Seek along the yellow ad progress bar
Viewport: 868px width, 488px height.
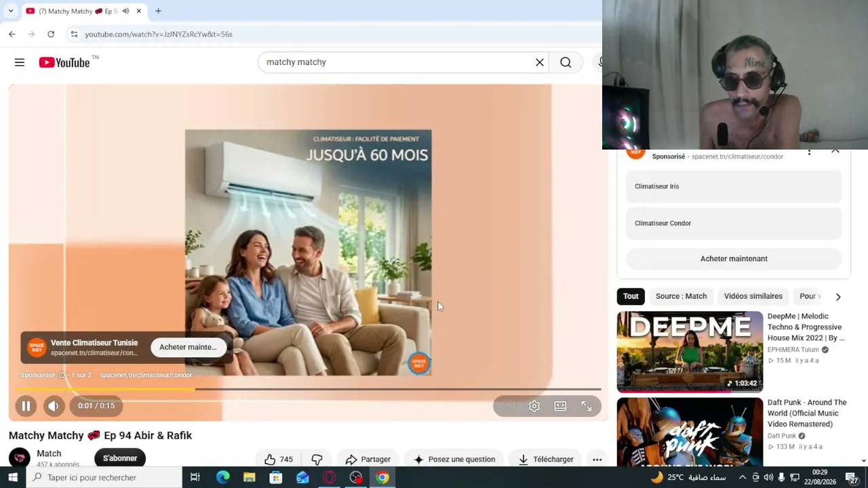pyautogui.click(x=308, y=389)
